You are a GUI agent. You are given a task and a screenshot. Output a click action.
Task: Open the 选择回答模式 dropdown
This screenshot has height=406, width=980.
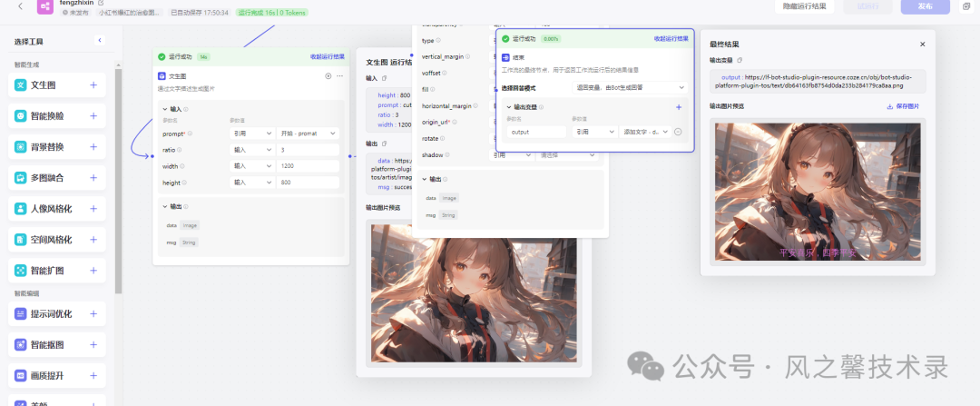point(630,88)
